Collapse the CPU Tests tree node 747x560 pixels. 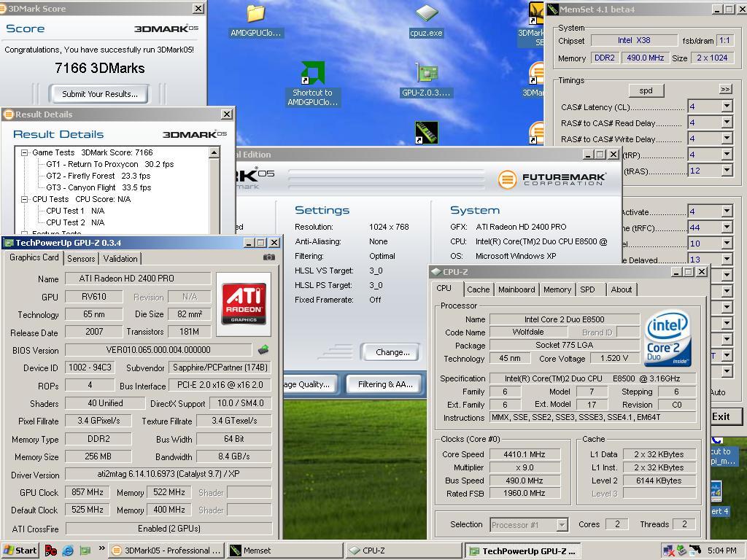pyautogui.click(x=24, y=199)
